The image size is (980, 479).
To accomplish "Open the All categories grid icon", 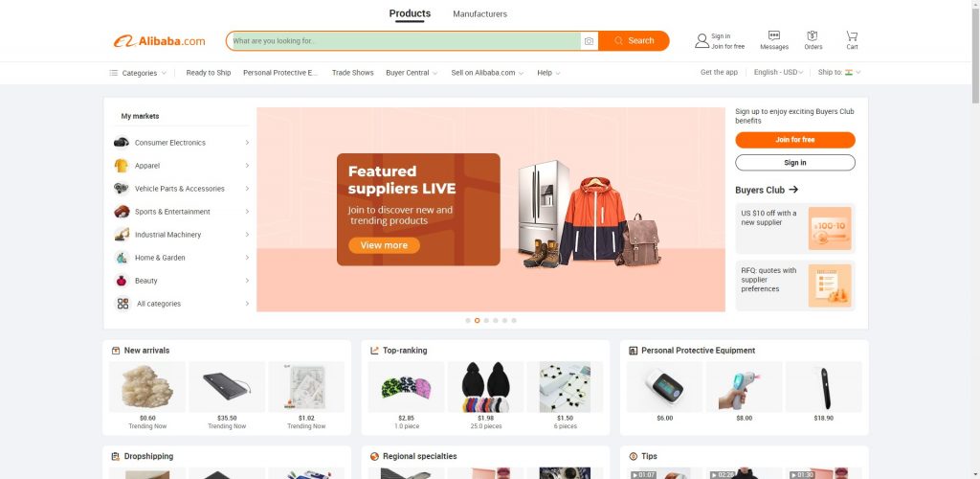I will point(122,304).
